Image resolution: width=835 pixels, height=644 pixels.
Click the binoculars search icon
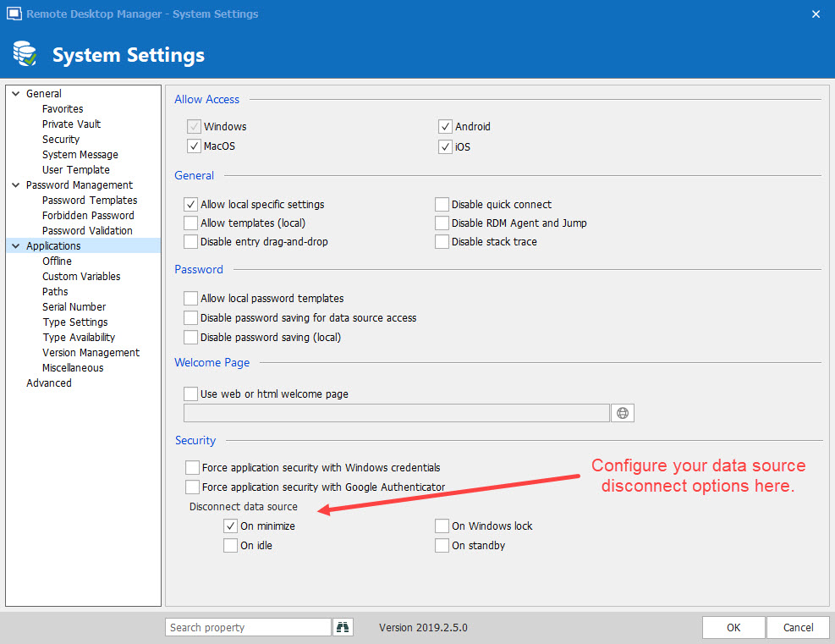tap(343, 627)
